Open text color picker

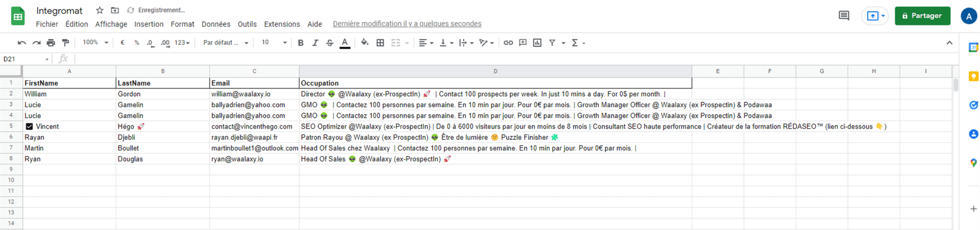345,43
